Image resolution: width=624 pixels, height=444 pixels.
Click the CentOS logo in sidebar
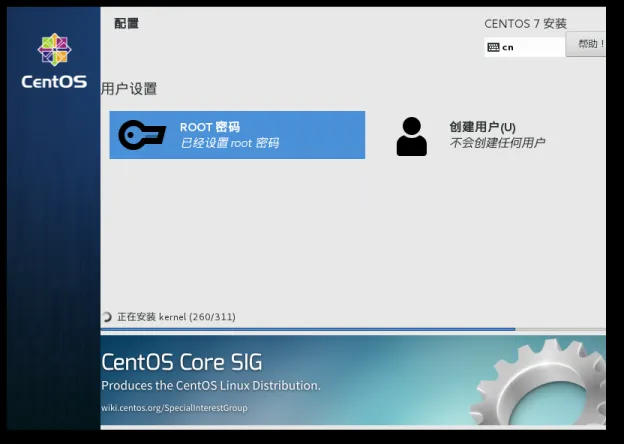click(54, 61)
